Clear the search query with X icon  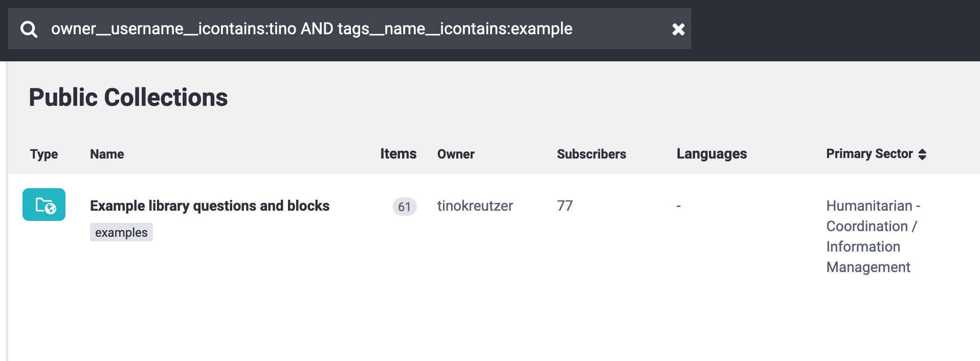click(x=678, y=29)
